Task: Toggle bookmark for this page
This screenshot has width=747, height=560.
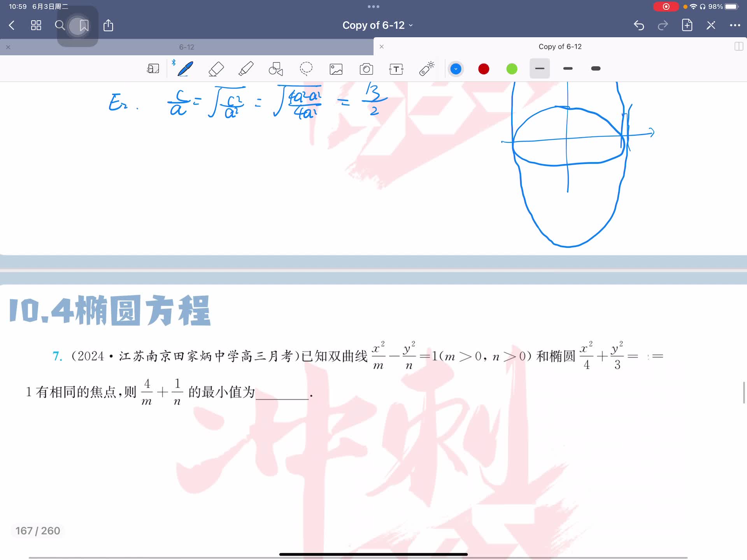Action: tap(84, 26)
